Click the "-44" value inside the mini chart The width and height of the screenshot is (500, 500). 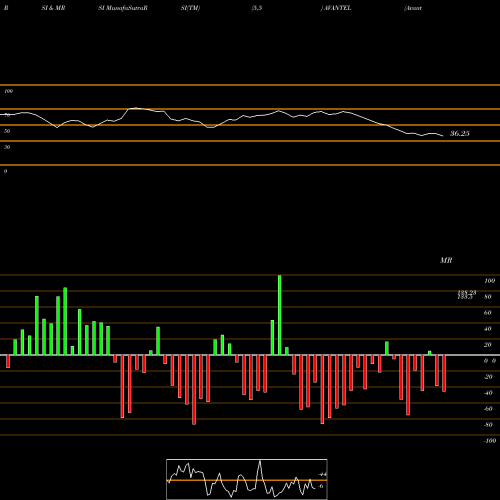[322, 474]
